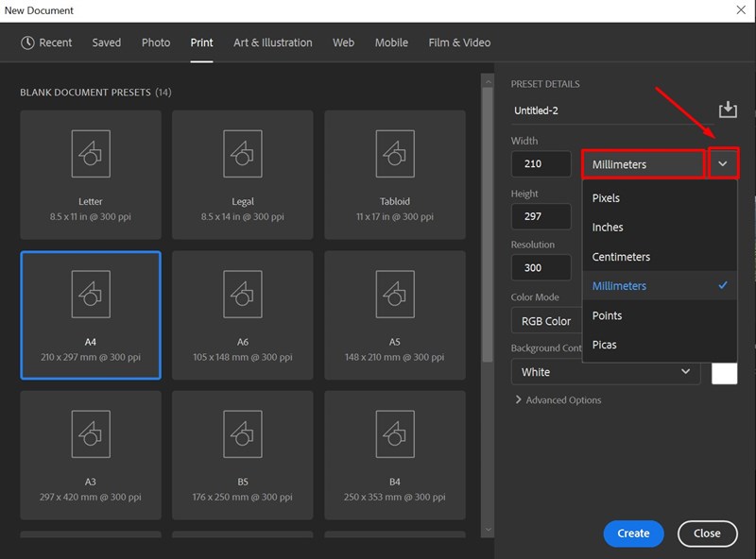Switch to the Art & Illustration tab
756x559 pixels.
click(x=273, y=42)
